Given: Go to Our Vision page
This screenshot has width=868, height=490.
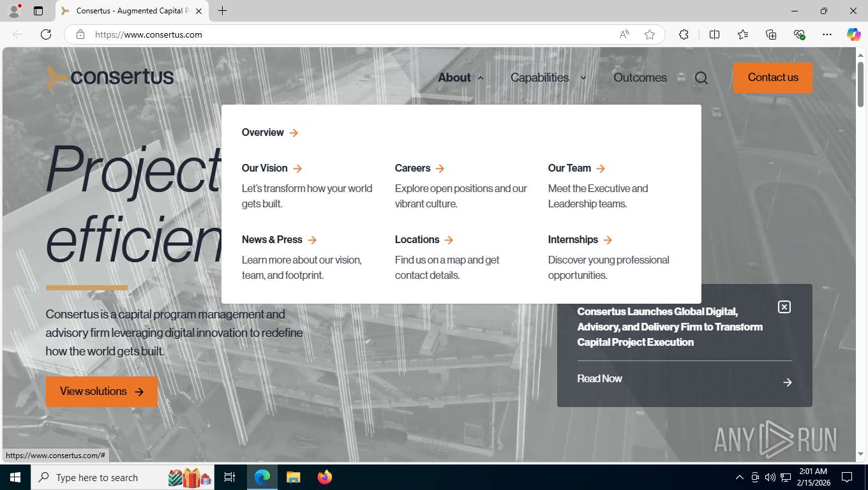Looking at the screenshot, I should [272, 168].
